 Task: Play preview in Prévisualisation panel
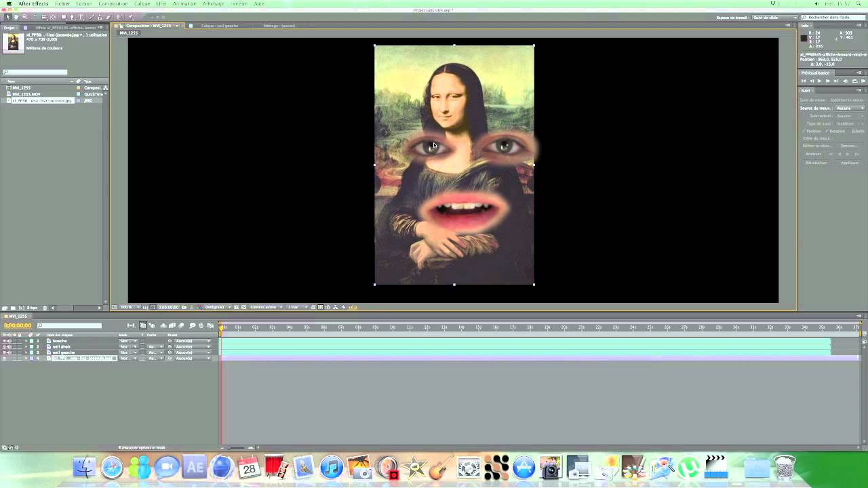819,81
